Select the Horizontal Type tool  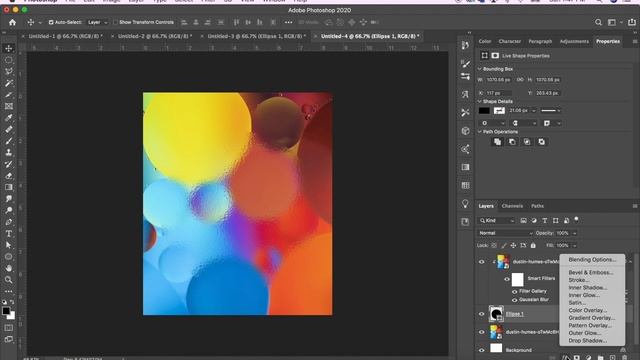[x=9, y=233]
